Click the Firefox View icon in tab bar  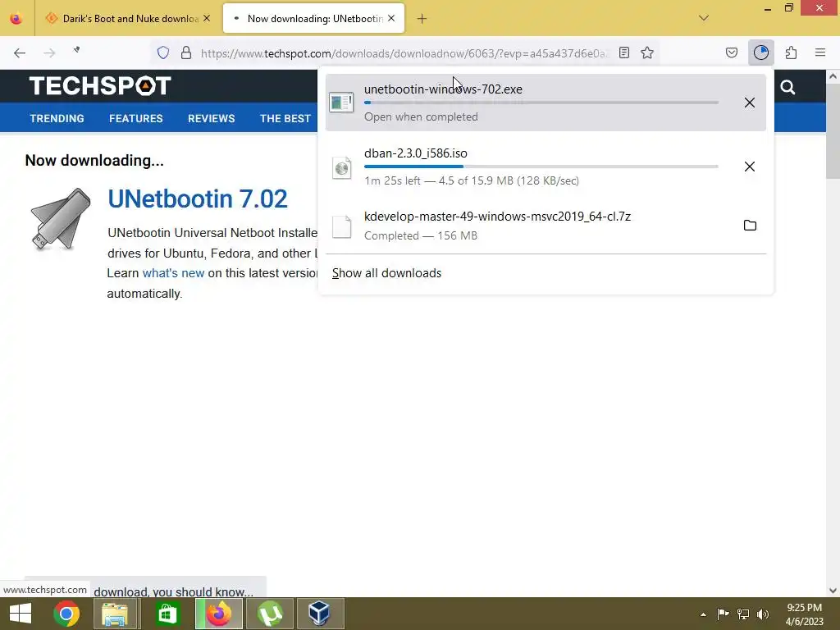(16, 18)
